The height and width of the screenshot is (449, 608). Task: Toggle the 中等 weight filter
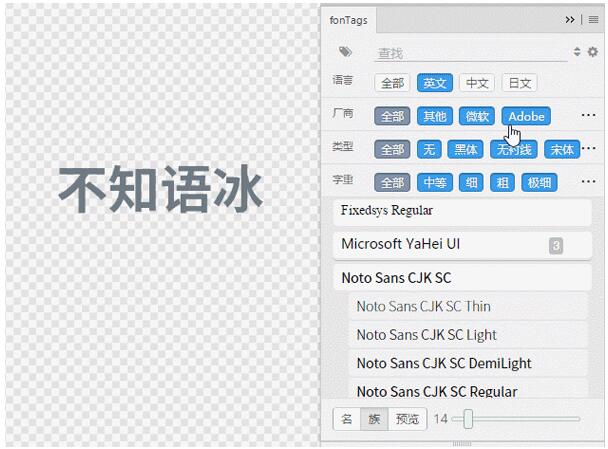click(x=435, y=183)
